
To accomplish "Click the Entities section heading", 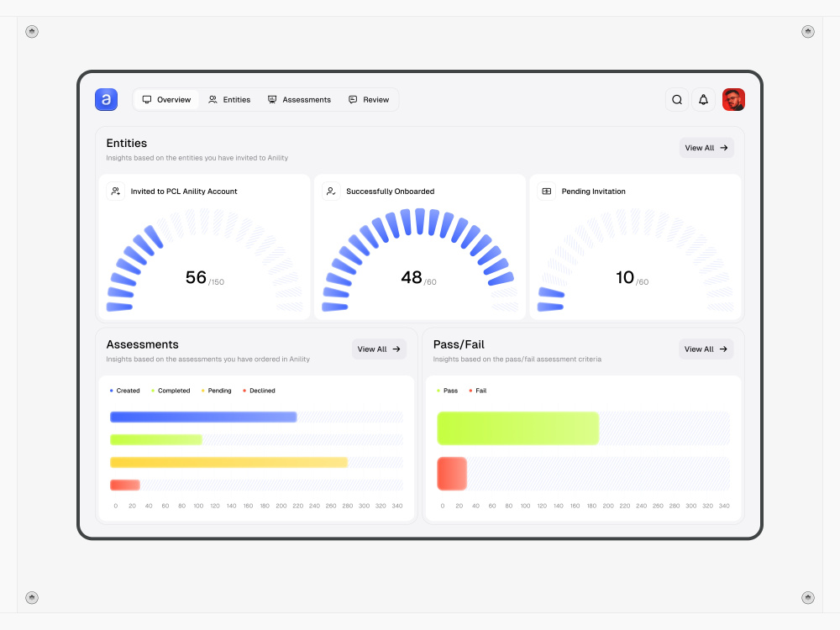I will (x=127, y=143).
